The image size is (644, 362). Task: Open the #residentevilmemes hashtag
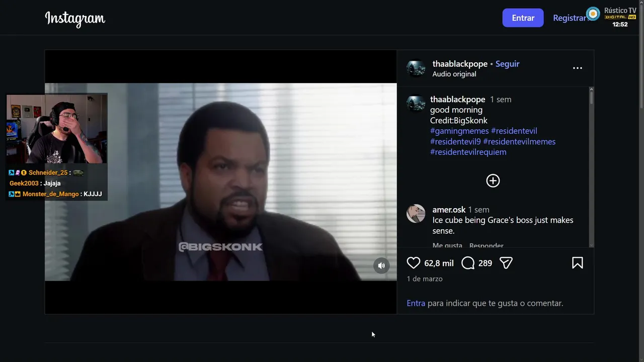[519, 141]
